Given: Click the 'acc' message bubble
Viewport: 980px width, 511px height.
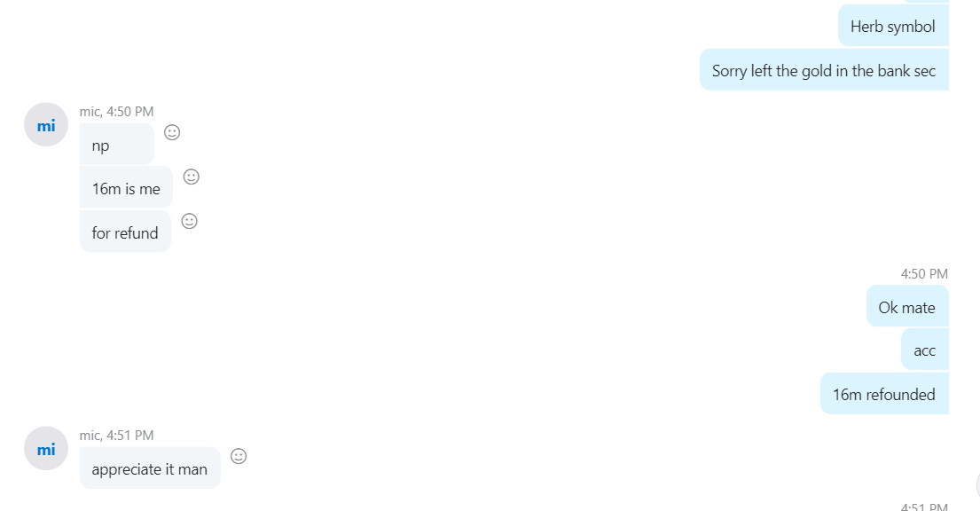Looking at the screenshot, I should (x=925, y=350).
